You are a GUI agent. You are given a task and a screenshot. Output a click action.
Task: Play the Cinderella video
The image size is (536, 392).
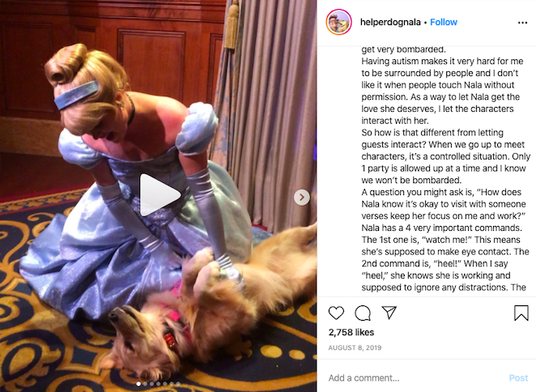point(160,195)
